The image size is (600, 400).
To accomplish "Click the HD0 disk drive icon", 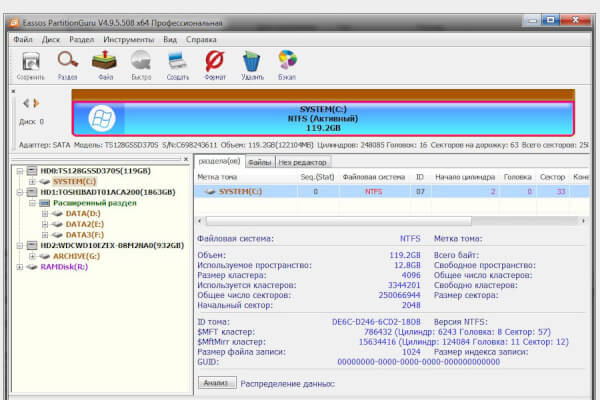I will [x=32, y=171].
